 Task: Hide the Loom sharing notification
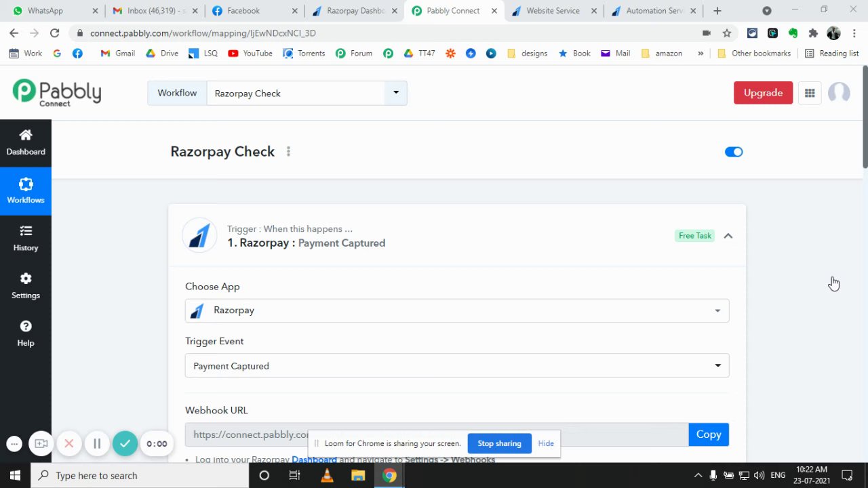[546, 443]
